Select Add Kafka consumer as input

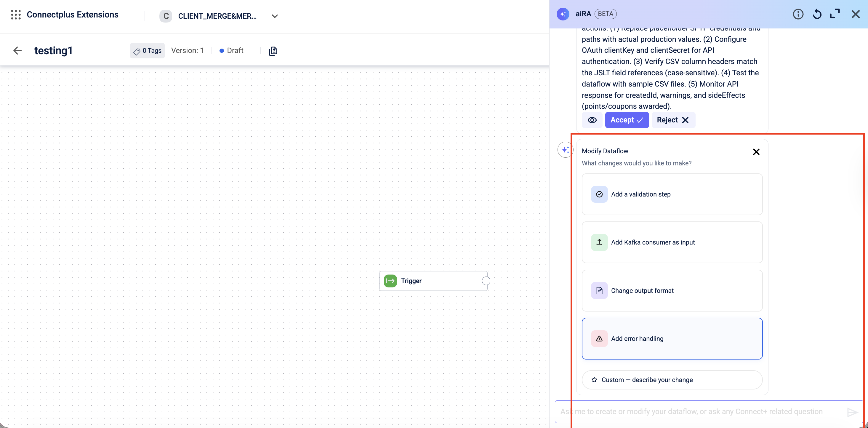point(672,242)
